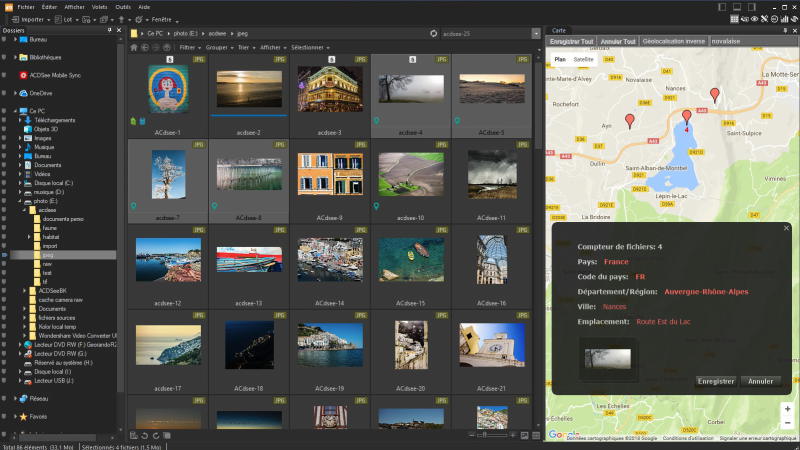The image size is (800, 450).
Task: Select first window layout icon in title bar
Action: pyautogui.click(x=722, y=7)
